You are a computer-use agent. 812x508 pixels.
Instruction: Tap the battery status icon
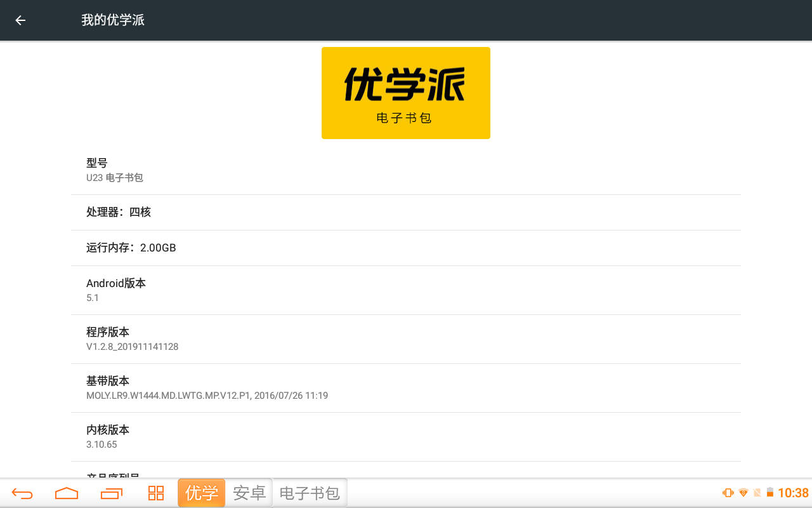[x=770, y=493]
